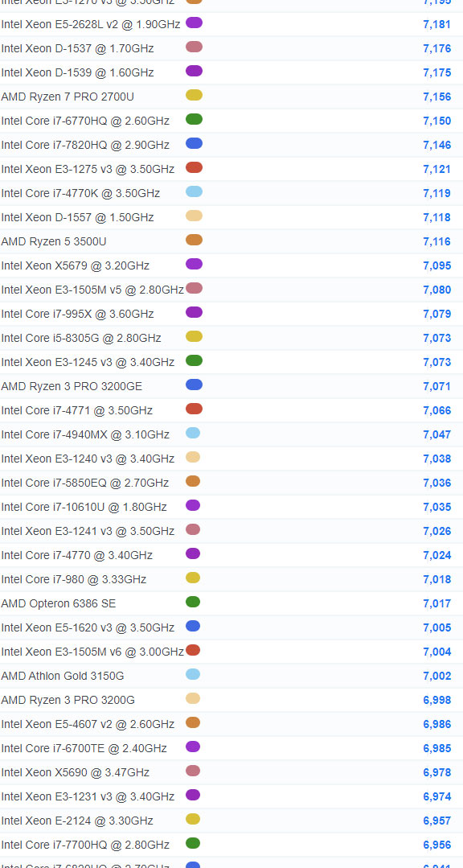Click blue swatch beside Core i7-7820HQ
463x868 pixels.
click(195, 143)
